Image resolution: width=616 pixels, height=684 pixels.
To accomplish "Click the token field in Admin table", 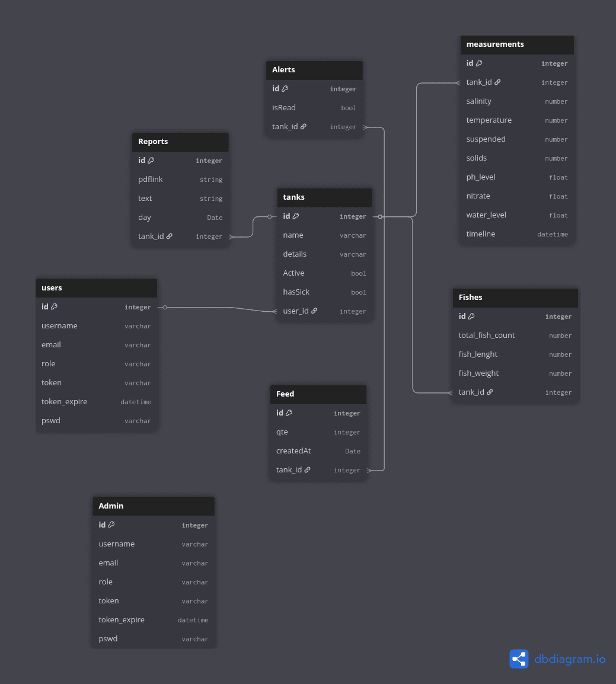I will click(x=153, y=600).
